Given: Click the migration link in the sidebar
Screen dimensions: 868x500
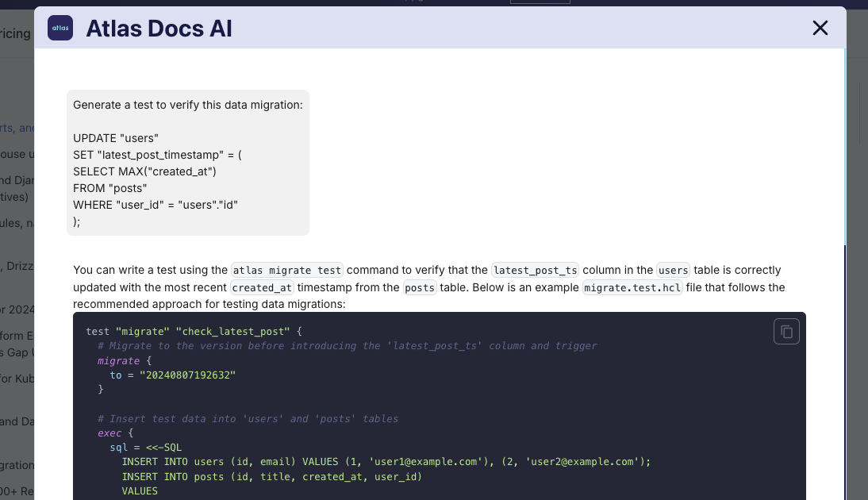Looking at the screenshot, I should [16, 464].
